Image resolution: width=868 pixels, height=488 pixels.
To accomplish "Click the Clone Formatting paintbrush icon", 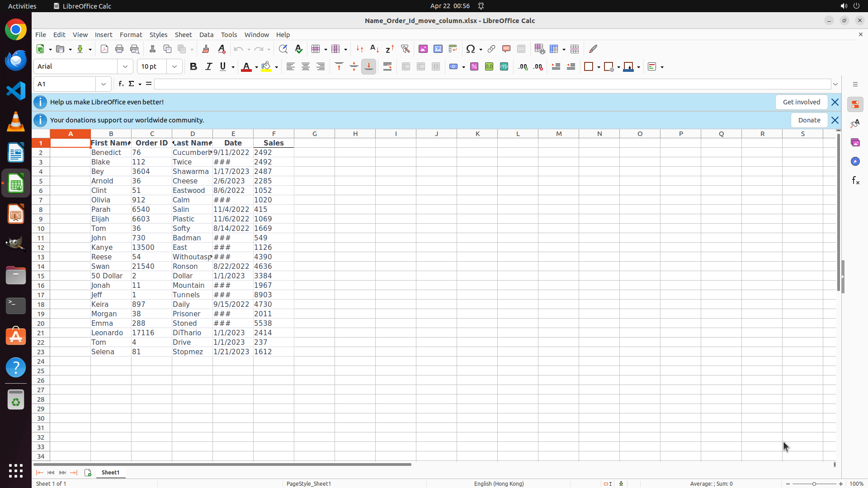I will [205, 49].
